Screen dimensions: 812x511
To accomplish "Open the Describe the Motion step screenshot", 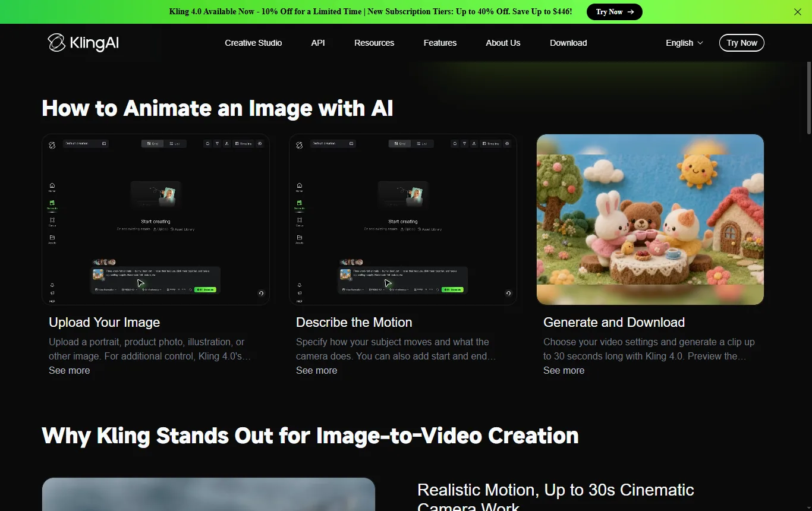I will (x=403, y=219).
